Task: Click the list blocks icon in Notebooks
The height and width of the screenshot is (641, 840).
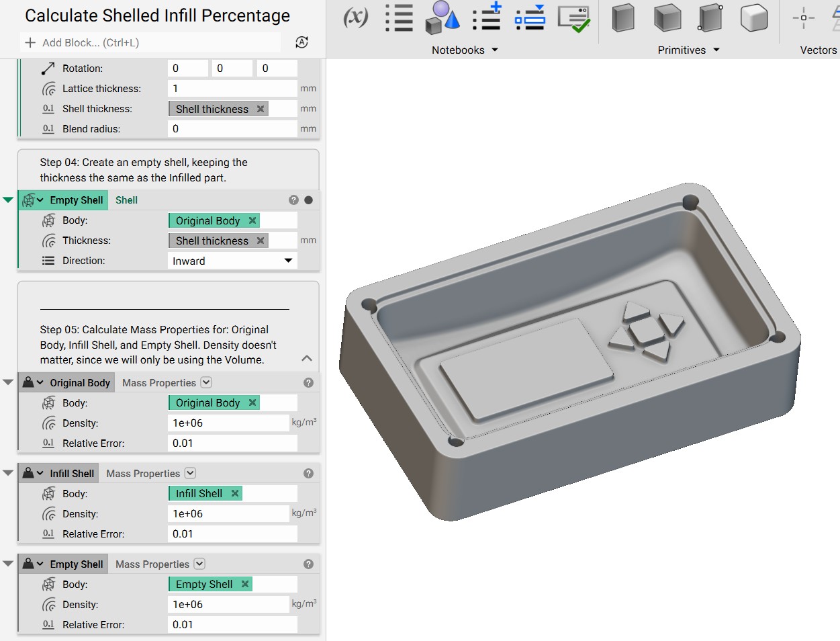Action: (399, 18)
